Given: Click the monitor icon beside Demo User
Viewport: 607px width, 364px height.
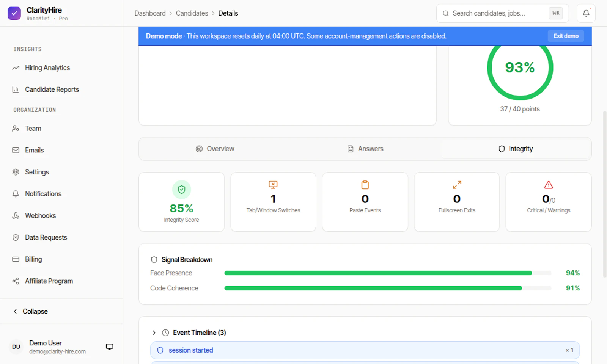Looking at the screenshot, I should (x=110, y=347).
